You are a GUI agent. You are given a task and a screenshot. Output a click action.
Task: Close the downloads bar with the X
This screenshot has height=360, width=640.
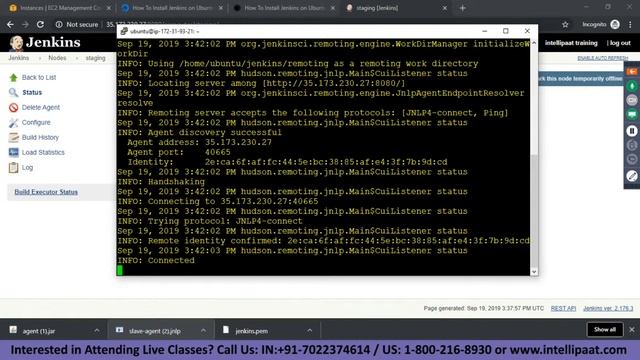(x=632, y=329)
